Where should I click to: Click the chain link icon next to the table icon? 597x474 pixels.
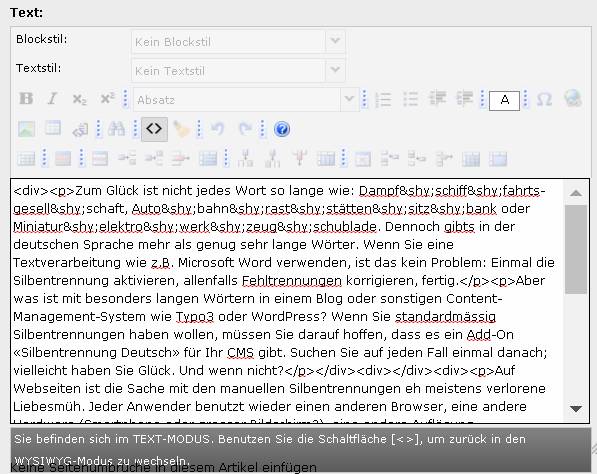click(x=80, y=129)
